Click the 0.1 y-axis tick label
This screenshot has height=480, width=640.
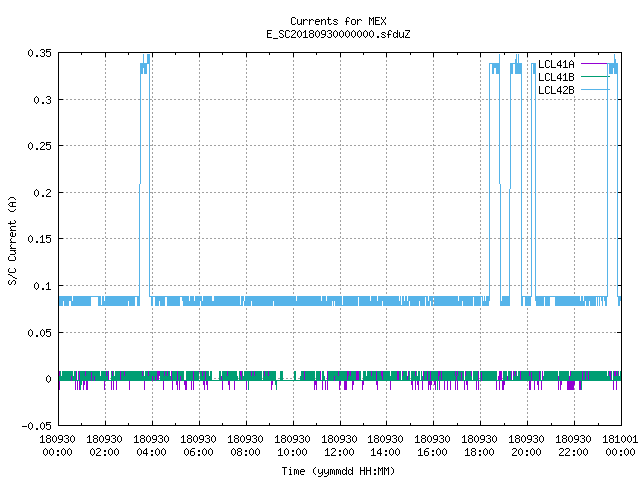point(42,286)
